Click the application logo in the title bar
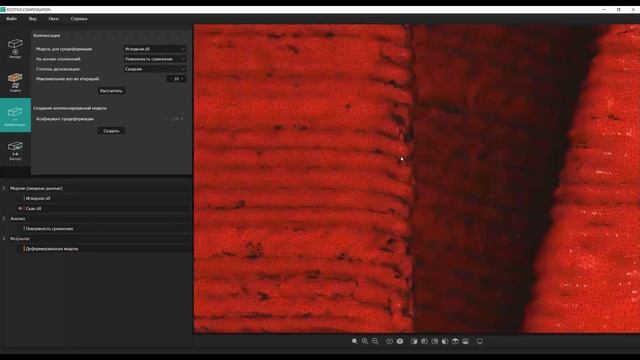Viewport: 640px width, 360px height. [3, 9]
